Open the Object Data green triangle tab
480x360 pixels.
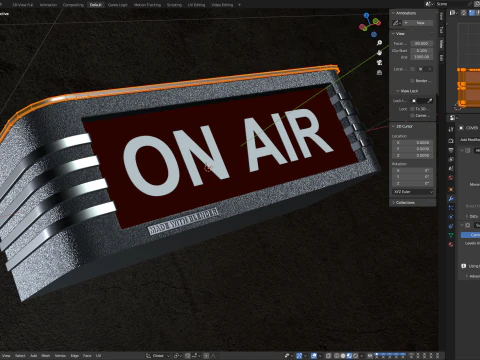[451, 235]
